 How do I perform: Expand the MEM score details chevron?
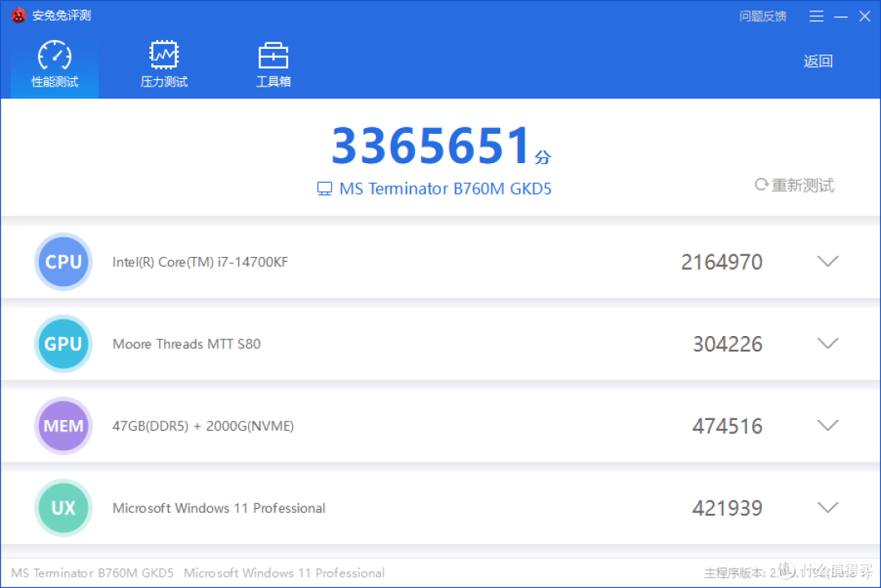828,425
